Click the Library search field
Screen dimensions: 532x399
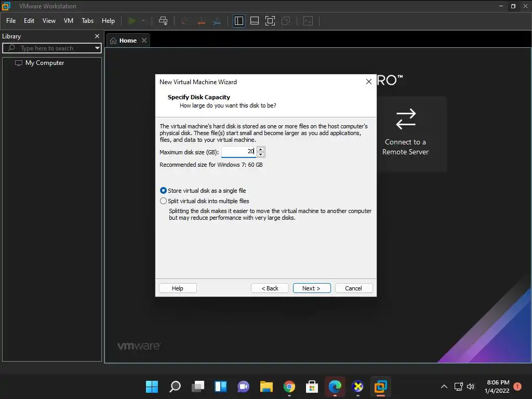click(x=51, y=48)
